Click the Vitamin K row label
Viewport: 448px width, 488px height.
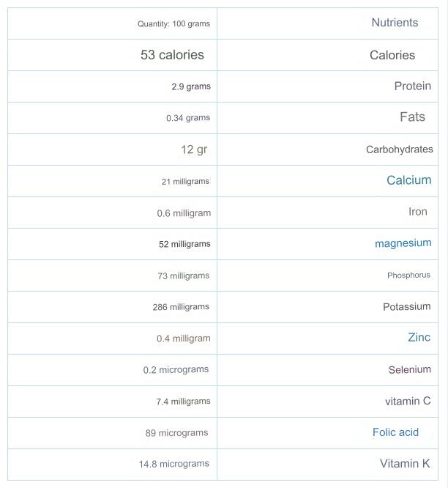coord(405,464)
